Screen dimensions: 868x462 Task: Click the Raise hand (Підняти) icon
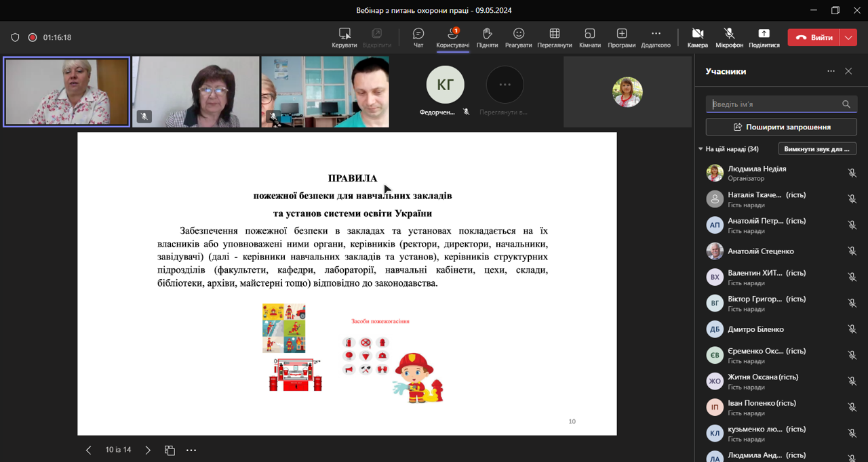[487, 35]
